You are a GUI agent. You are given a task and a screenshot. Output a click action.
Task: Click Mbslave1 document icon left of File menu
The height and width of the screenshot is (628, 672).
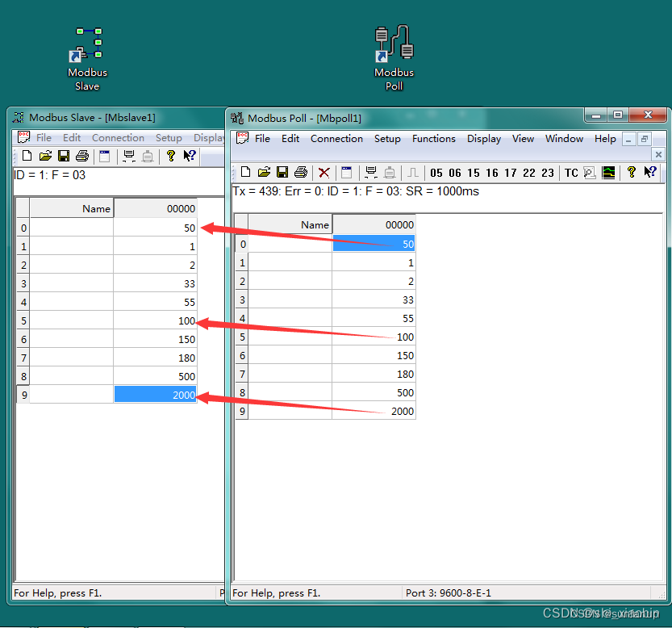[x=23, y=137]
